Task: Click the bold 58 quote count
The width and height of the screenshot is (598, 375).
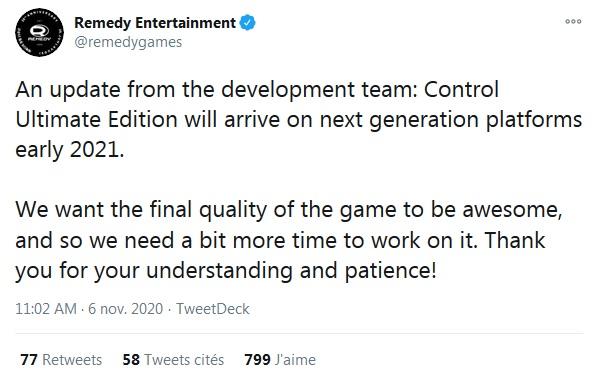Action: [131, 360]
